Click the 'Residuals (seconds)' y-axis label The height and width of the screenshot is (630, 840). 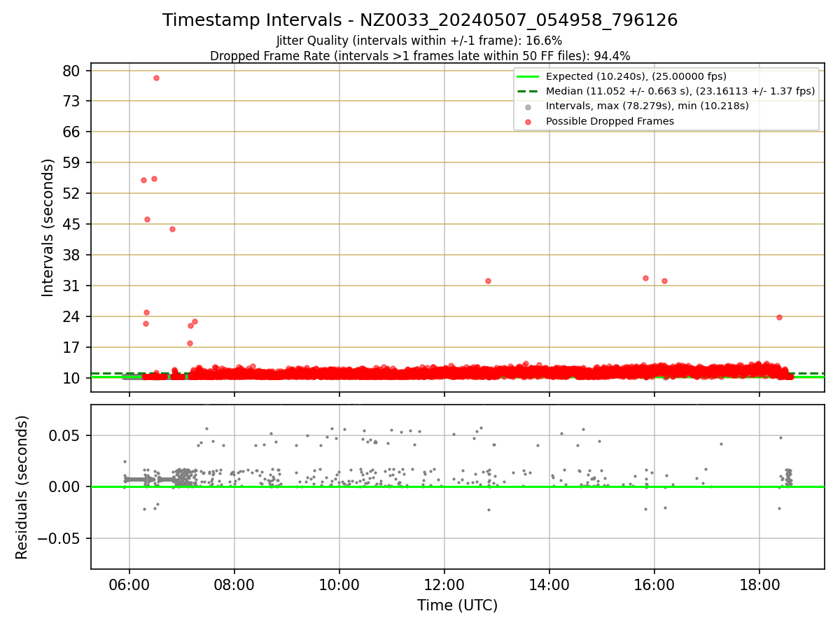click(x=22, y=487)
